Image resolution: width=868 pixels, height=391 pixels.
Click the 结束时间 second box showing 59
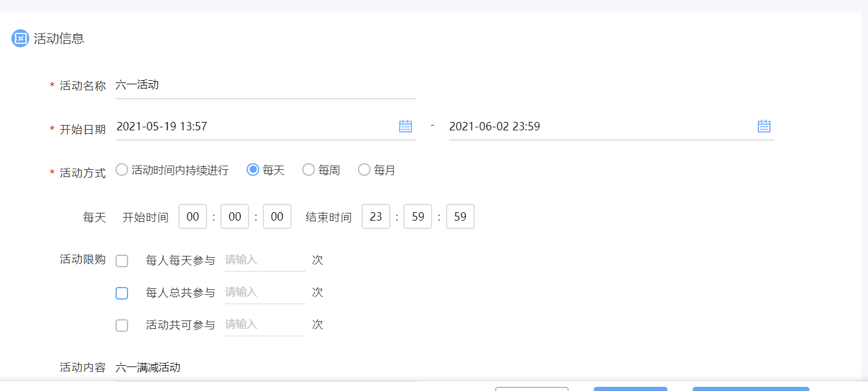[460, 216]
